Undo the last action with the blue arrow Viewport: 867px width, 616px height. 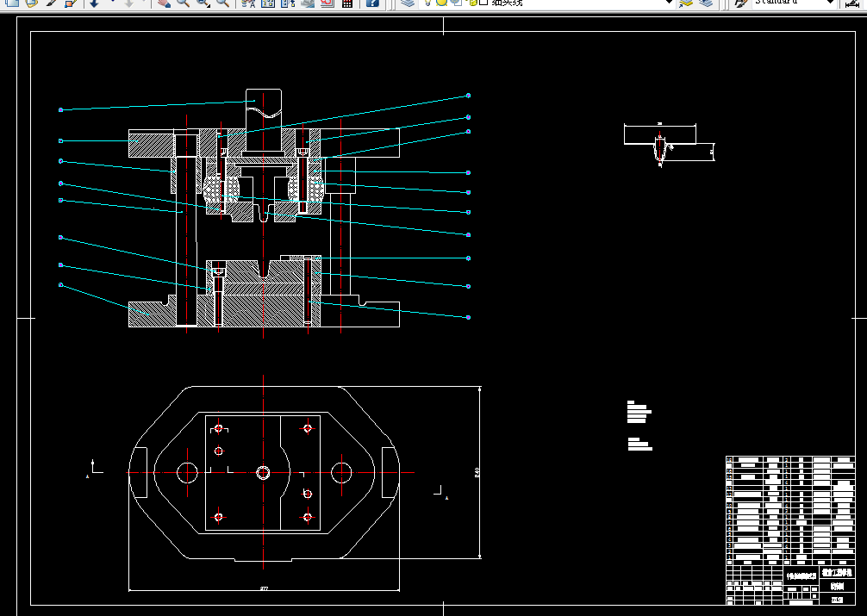tap(94, 3)
